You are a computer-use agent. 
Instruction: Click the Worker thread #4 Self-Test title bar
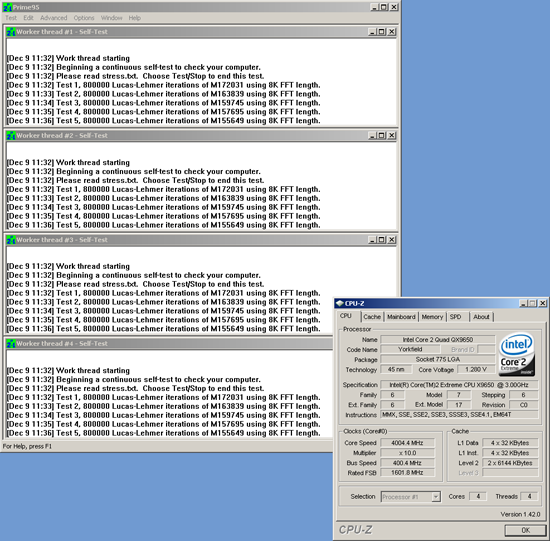(169, 343)
